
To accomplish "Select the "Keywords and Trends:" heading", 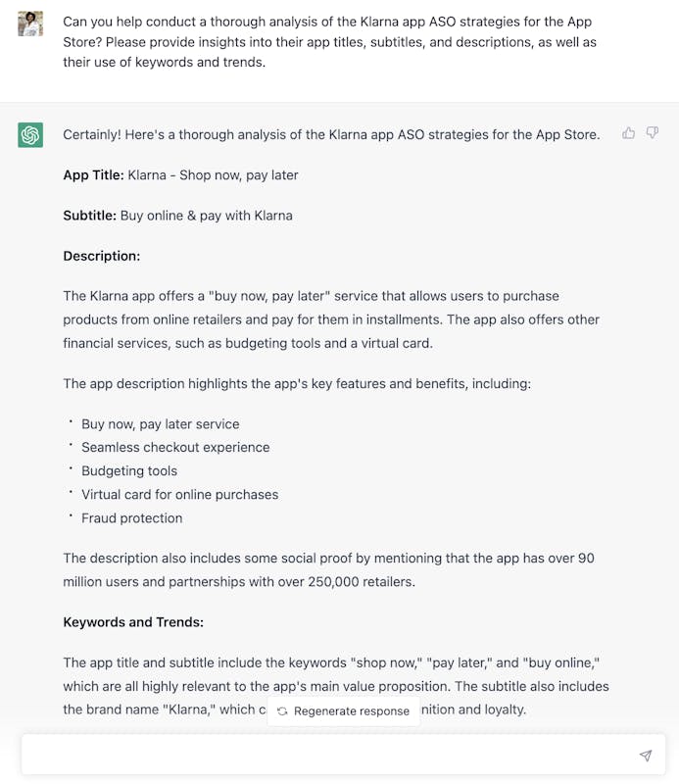I will (132, 621).
